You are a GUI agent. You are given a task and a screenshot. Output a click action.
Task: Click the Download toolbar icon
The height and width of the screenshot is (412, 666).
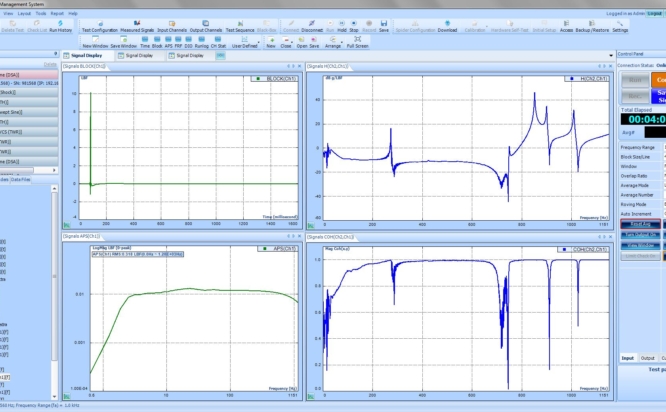click(x=447, y=26)
